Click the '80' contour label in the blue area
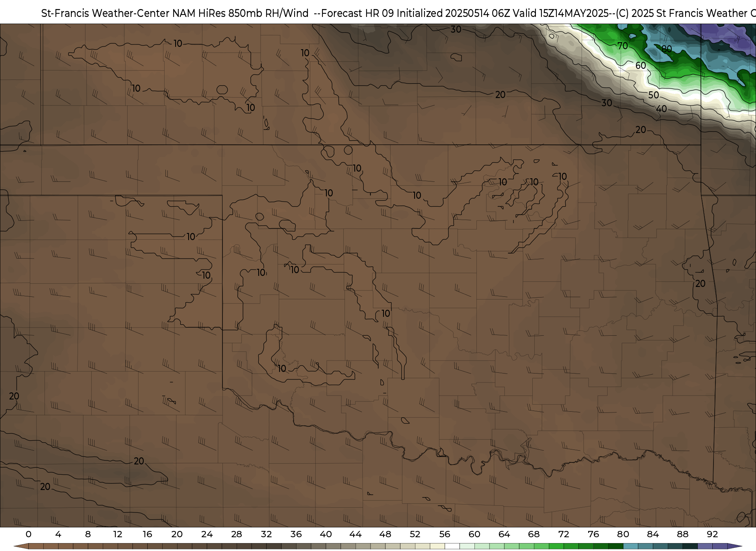 click(x=667, y=49)
